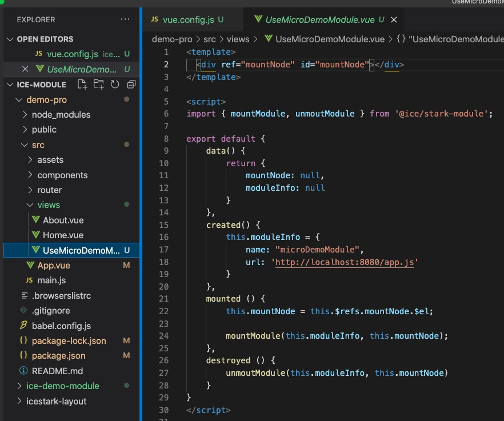Expand the assets folder
This screenshot has width=504, height=421.
coord(30,159)
